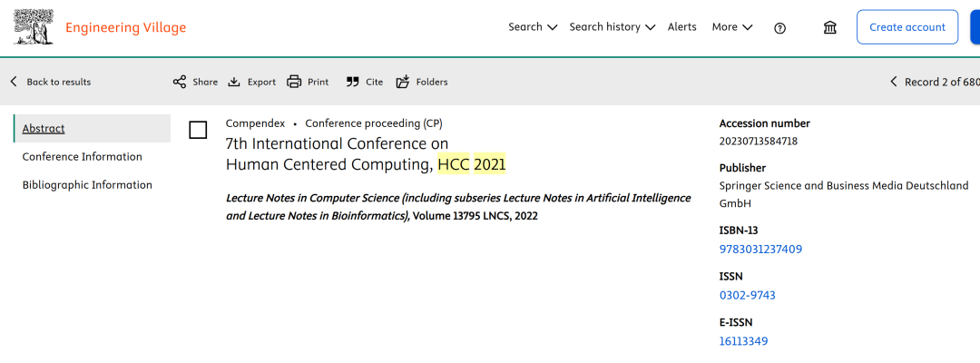Open the Share option label
The width and height of the screenshot is (980, 363).
click(x=205, y=82)
